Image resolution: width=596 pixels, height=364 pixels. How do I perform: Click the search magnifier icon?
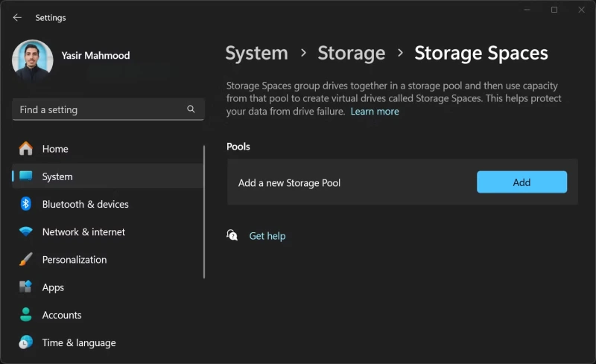click(x=191, y=109)
